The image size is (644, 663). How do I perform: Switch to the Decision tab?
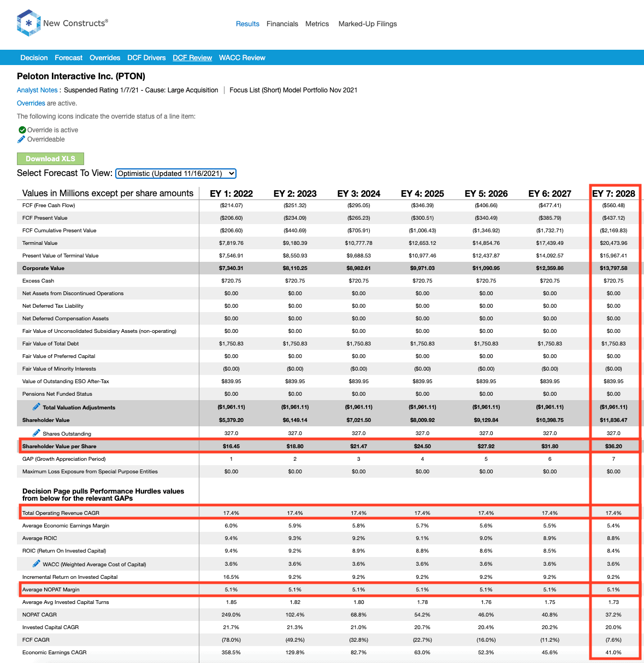(x=34, y=58)
